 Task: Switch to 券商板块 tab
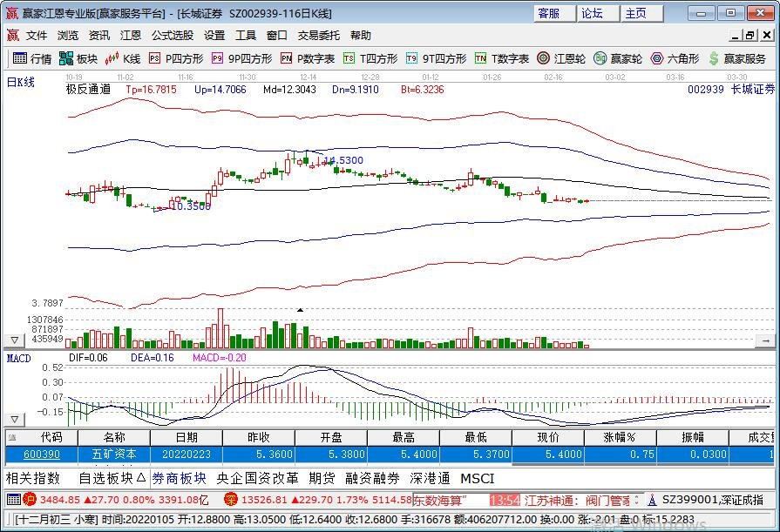coord(179,478)
